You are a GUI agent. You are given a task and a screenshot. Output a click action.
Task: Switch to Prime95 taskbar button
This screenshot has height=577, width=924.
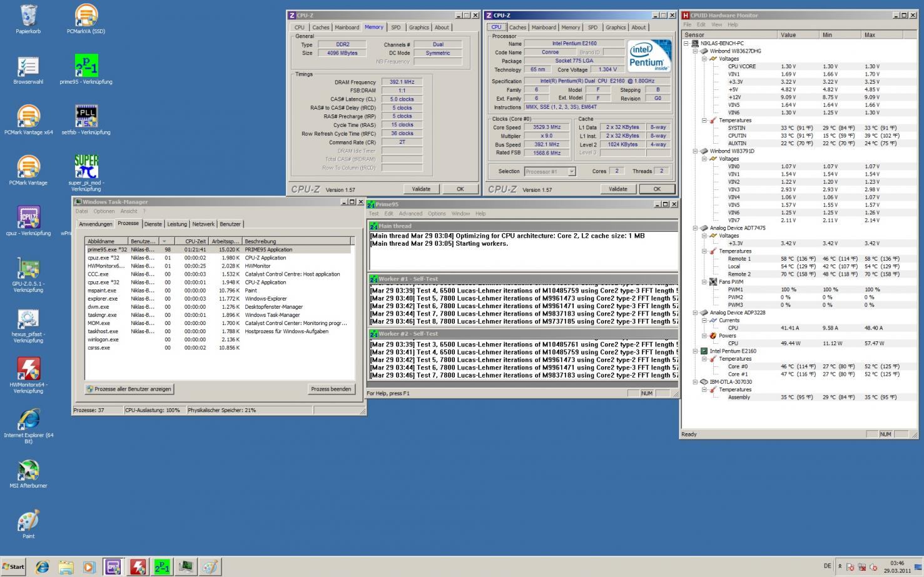(161, 567)
